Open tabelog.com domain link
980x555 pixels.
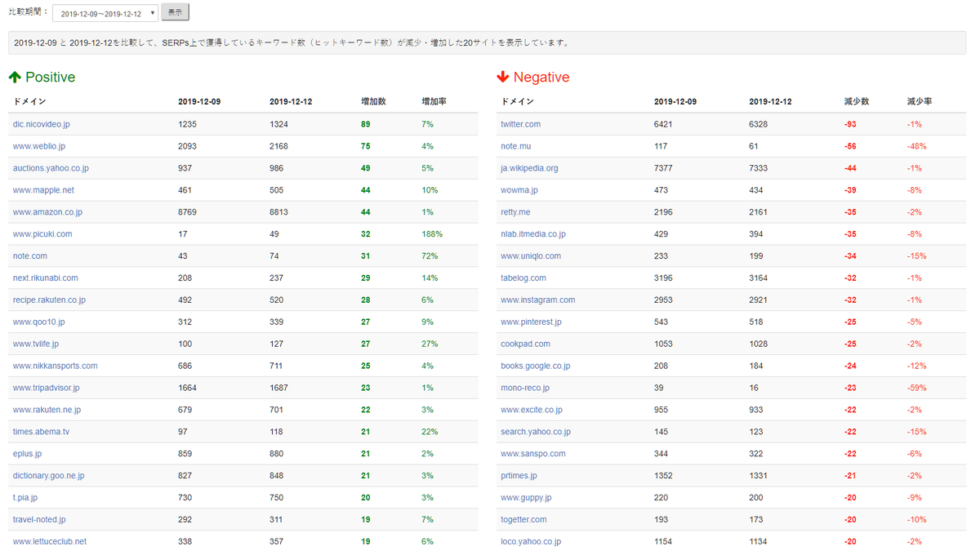point(523,278)
